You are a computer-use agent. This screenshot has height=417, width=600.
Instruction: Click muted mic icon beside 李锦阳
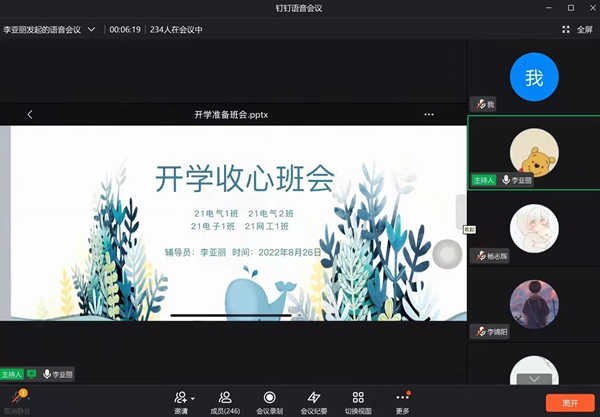(482, 331)
